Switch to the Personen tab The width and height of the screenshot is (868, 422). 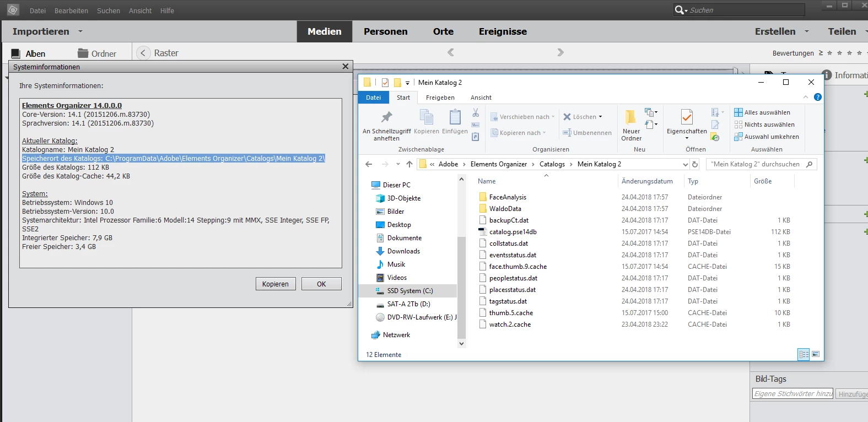pyautogui.click(x=385, y=31)
